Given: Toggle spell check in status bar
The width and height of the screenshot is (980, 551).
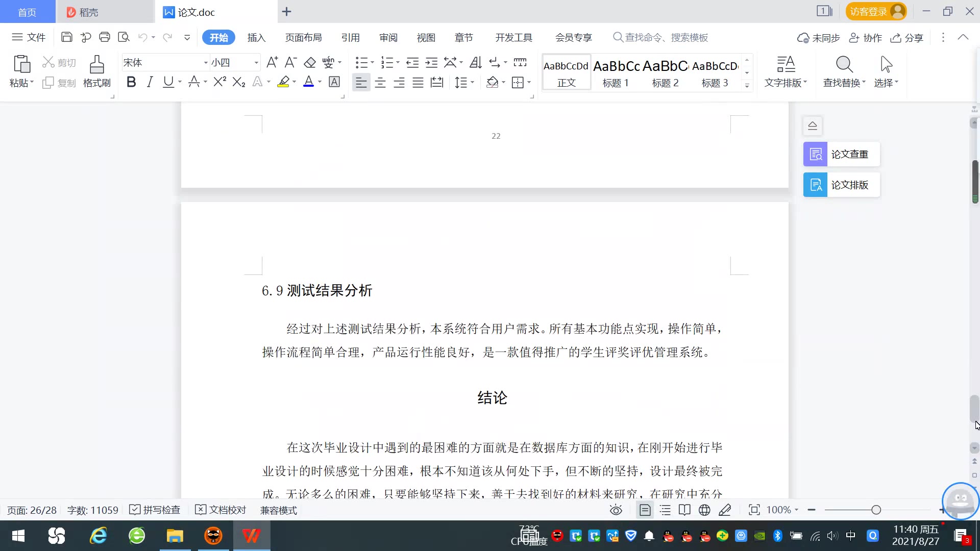Looking at the screenshot, I should [155, 510].
